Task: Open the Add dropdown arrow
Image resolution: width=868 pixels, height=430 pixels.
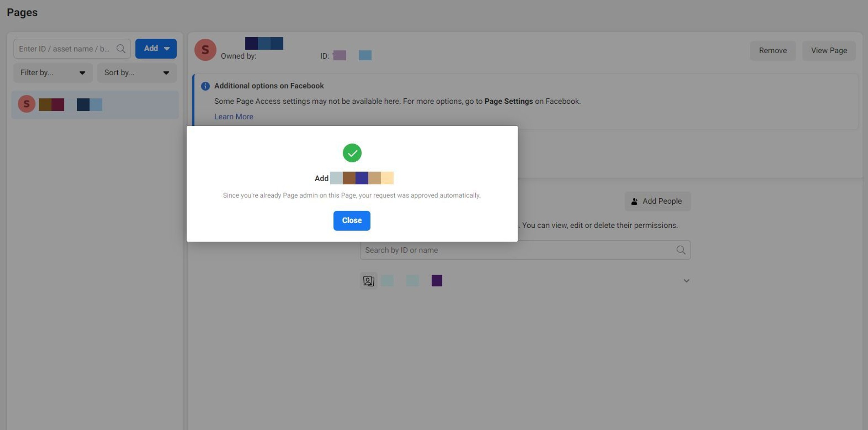Action: point(167,49)
